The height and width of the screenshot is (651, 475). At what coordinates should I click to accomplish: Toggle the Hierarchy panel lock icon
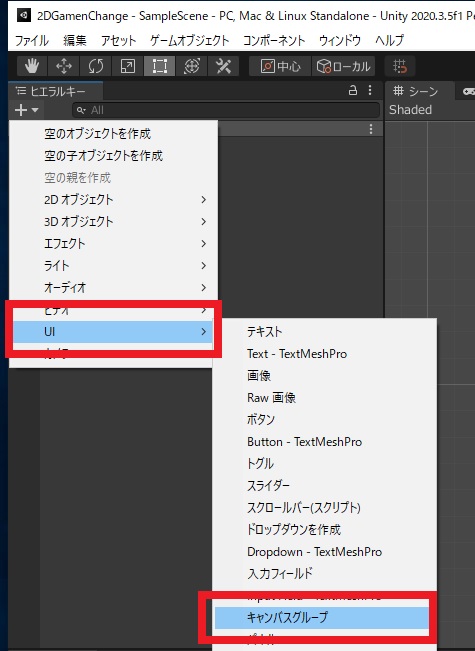click(x=353, y=90)
